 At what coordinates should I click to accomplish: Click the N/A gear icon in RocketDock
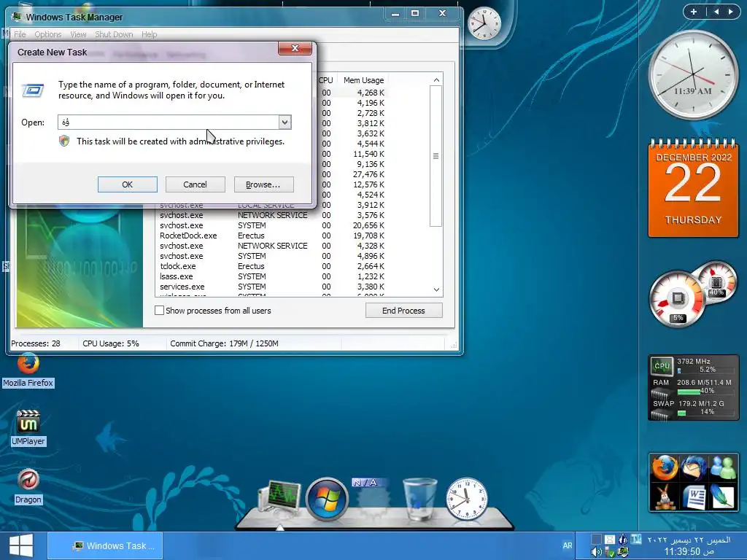click(371, 499)
